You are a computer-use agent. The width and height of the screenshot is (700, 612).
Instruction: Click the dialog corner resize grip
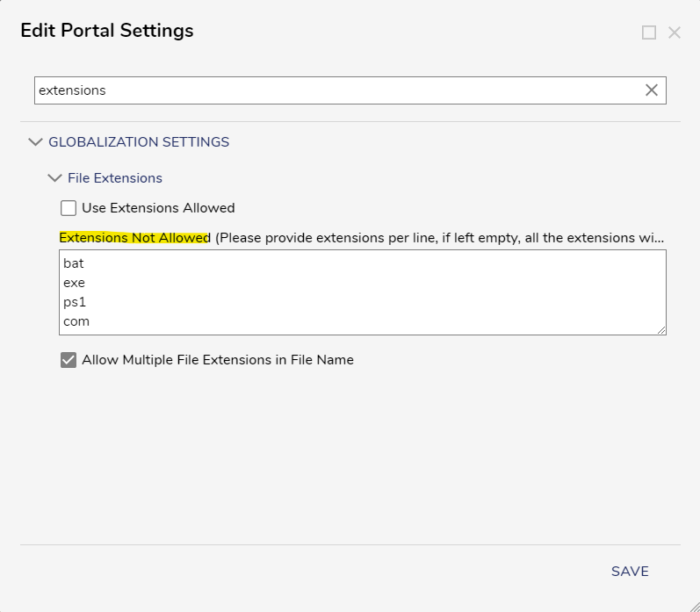[695, 607]
